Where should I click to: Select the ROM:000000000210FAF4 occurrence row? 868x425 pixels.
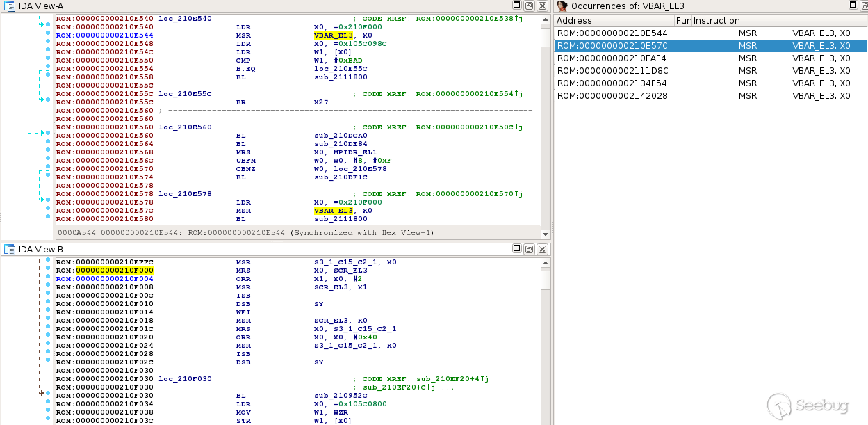(x=612, y=58)
